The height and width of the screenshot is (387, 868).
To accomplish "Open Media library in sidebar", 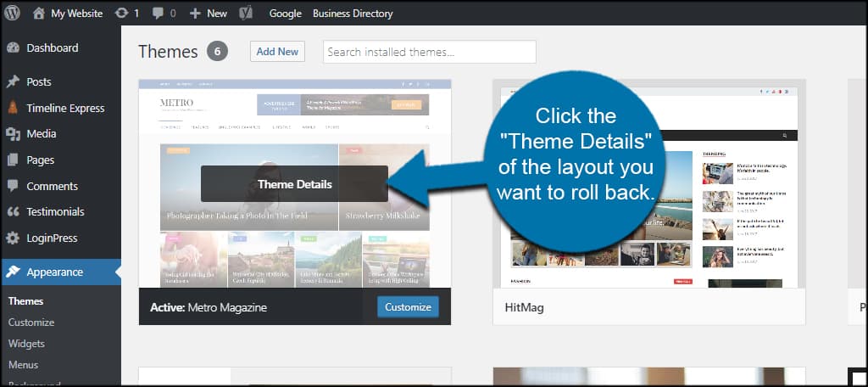I will click(41, 133).
